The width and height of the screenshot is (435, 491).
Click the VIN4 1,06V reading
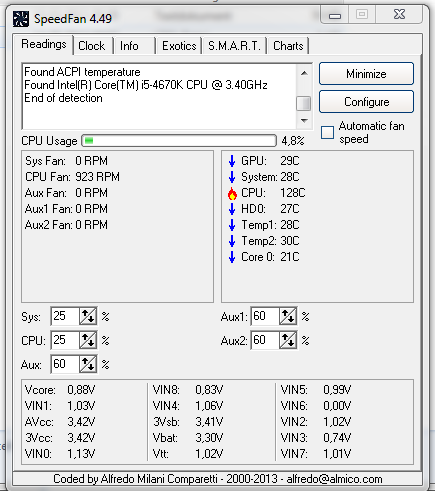pyautogui.click(x=188, y=406)
